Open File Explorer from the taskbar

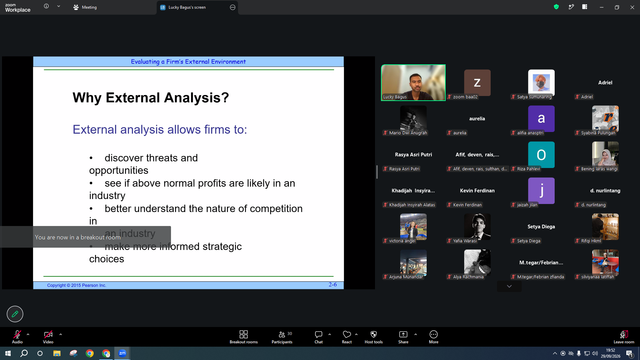57,353
